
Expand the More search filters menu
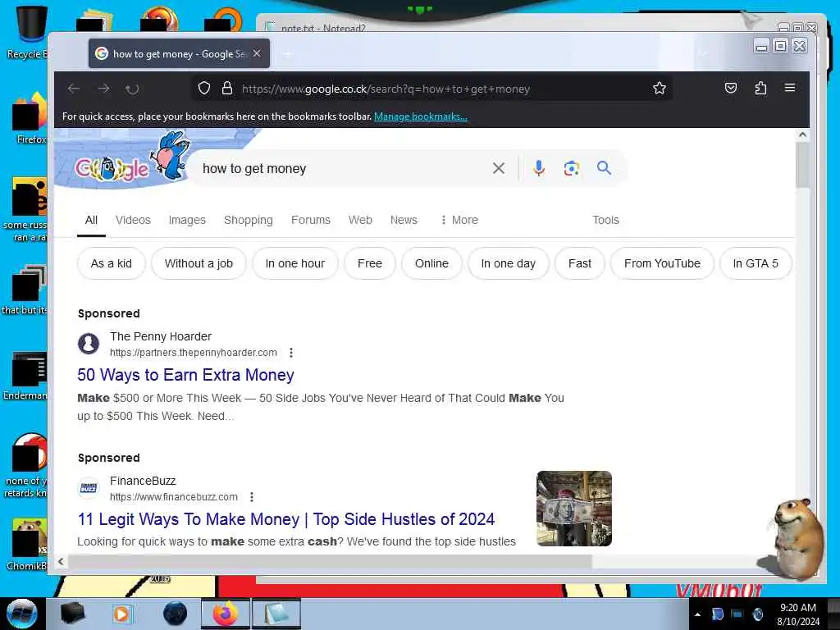coord(459,220)
